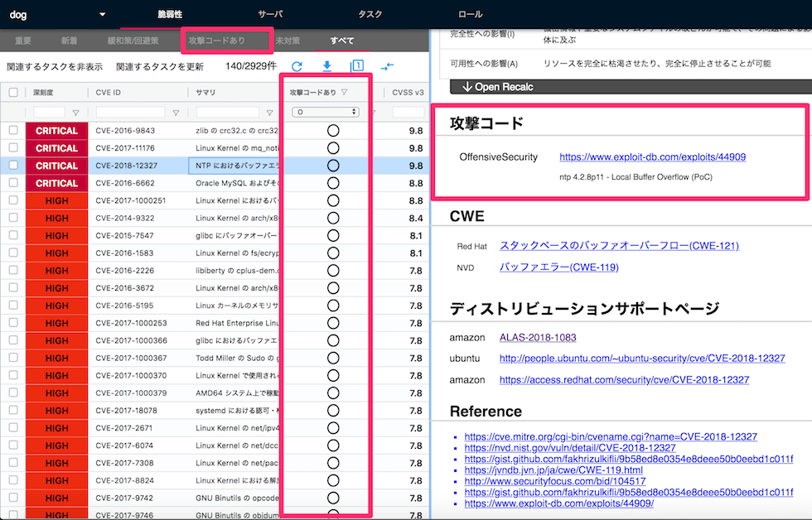Open バッファエラー(CWE-119) link
This screenshot has width=812, height=520.
(x=558, y=267)
